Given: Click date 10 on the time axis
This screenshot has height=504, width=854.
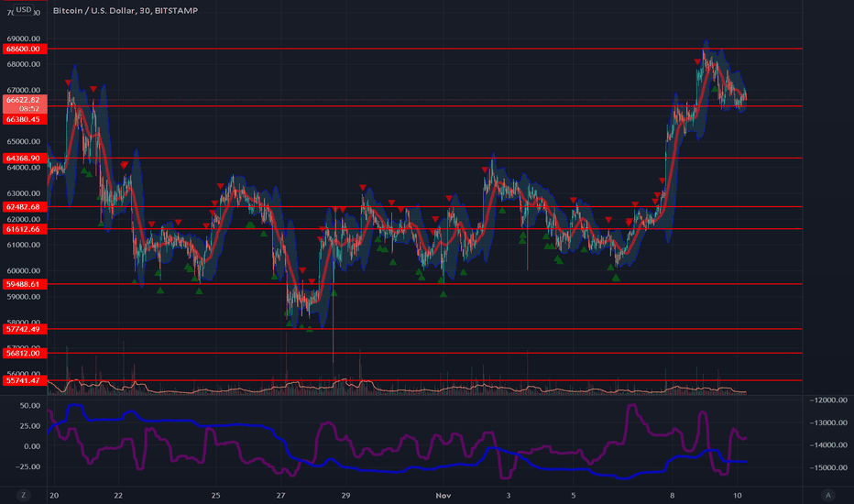Looking at the screenshot, I should [738, 495].
